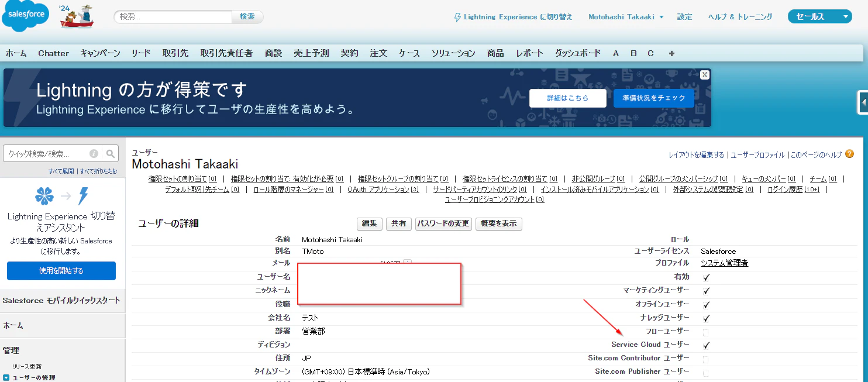Click the 検索 search button
This screenshot has height=382, width=868.
coord(247,17)
